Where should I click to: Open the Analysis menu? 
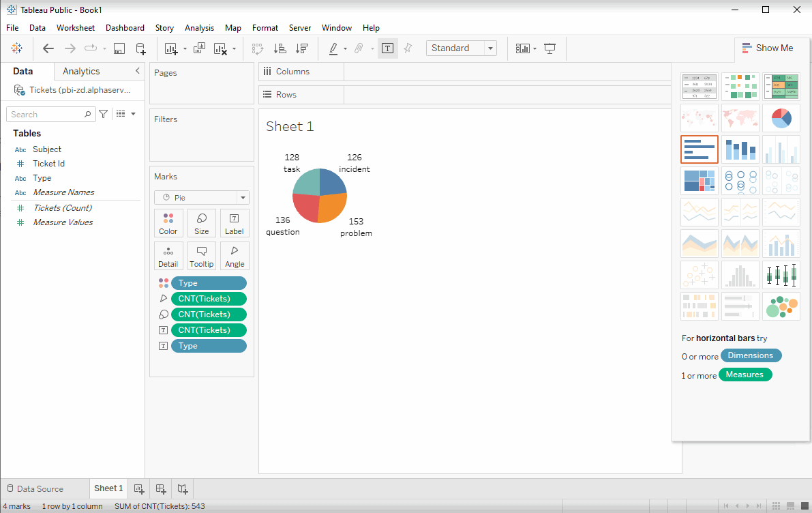pos(199,28)
